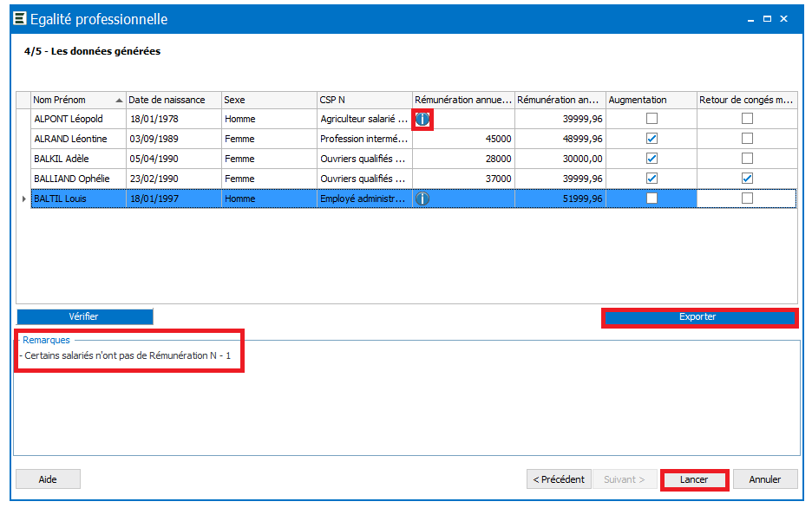
Task: Untick Augmentation checkbox for ALRAND Léontine
Action: coord(652,139)
